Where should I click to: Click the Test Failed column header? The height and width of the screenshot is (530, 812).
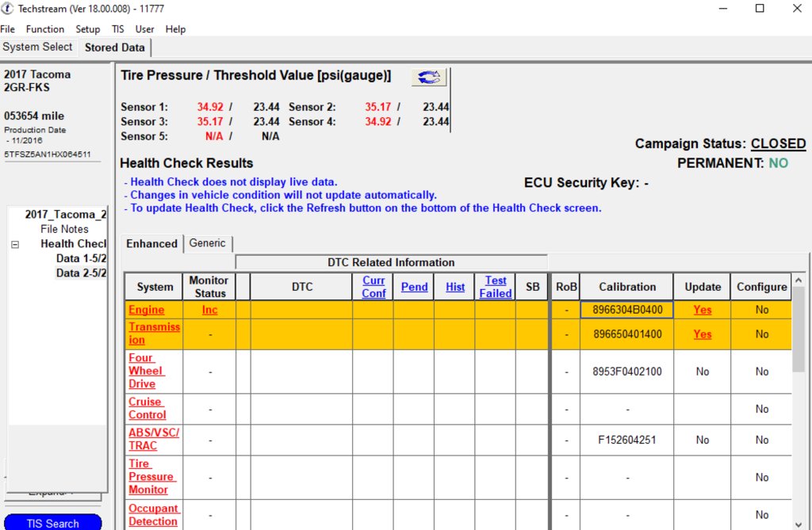pyautogui.click(x=495, y=287)
